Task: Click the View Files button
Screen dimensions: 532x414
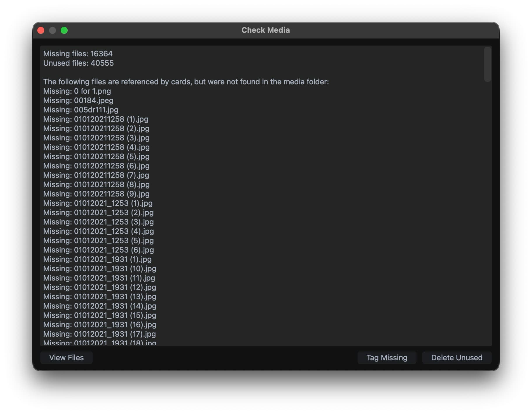Action: pyautogui.click(x=66, y=358)
